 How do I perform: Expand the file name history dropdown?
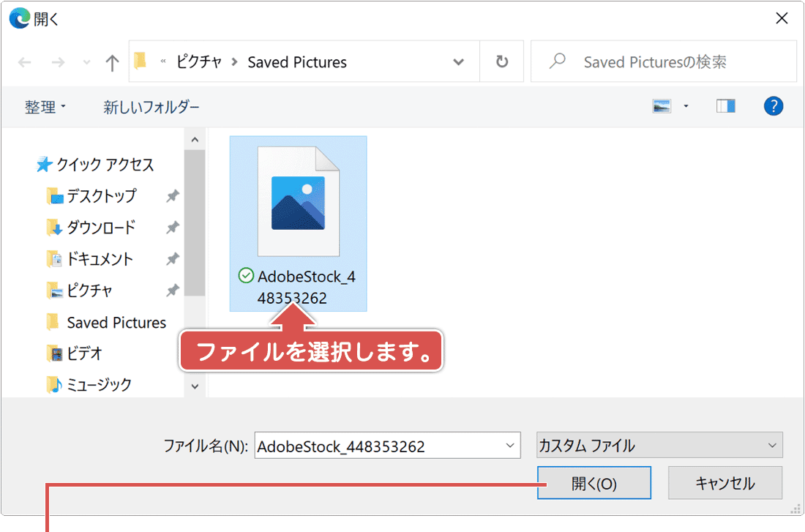click(509, 445)
